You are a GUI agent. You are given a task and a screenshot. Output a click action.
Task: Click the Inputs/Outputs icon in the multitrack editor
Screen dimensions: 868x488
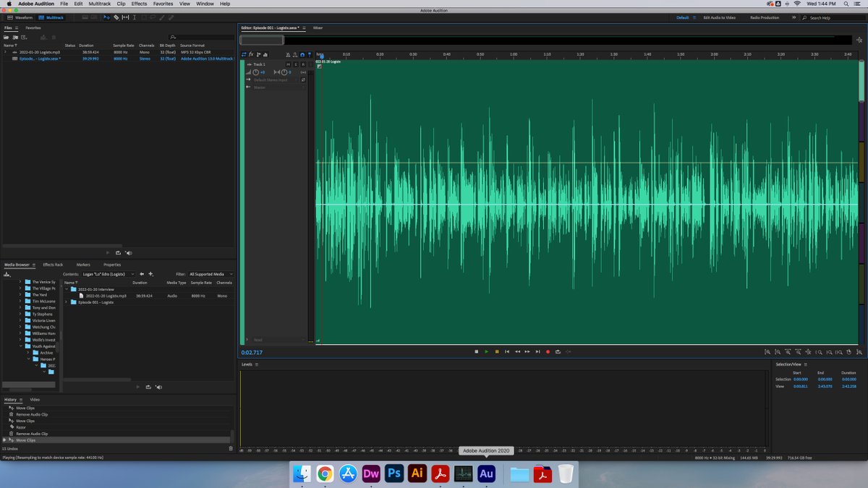coord(244,54)
